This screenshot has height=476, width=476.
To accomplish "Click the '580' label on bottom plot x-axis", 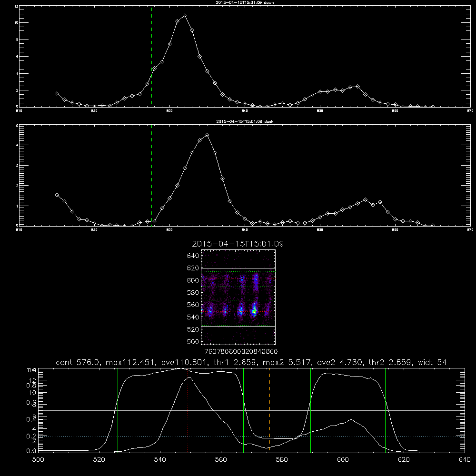I will point(282,460).
